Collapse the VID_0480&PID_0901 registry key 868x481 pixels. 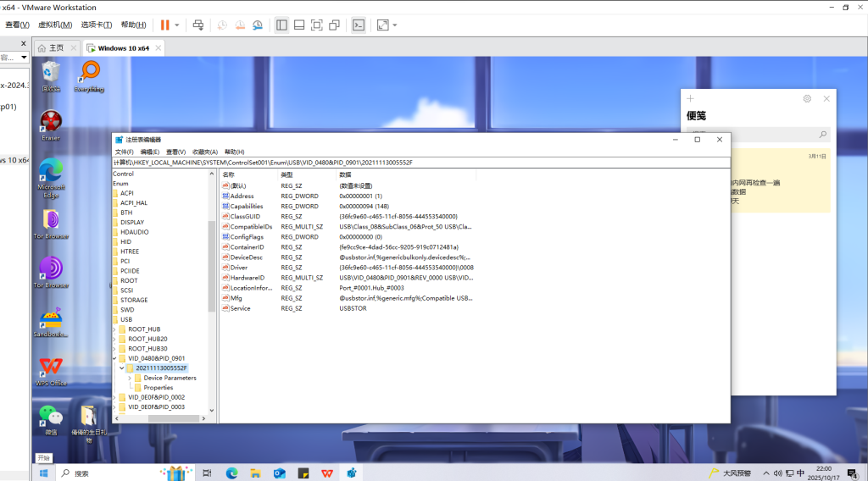(114, 358)
